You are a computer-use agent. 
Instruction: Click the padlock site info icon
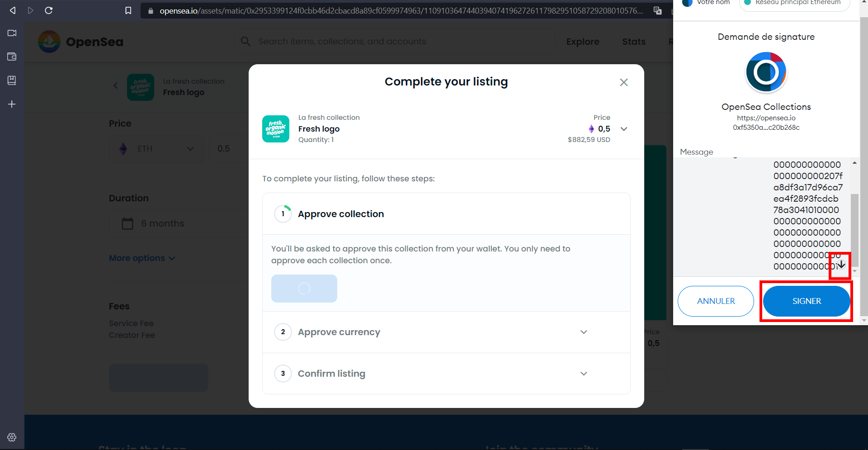[151, 10]
